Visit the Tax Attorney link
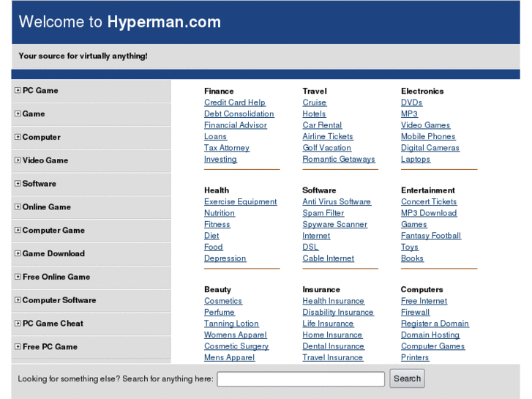532x399 pixels. click(x=227, y=148)
